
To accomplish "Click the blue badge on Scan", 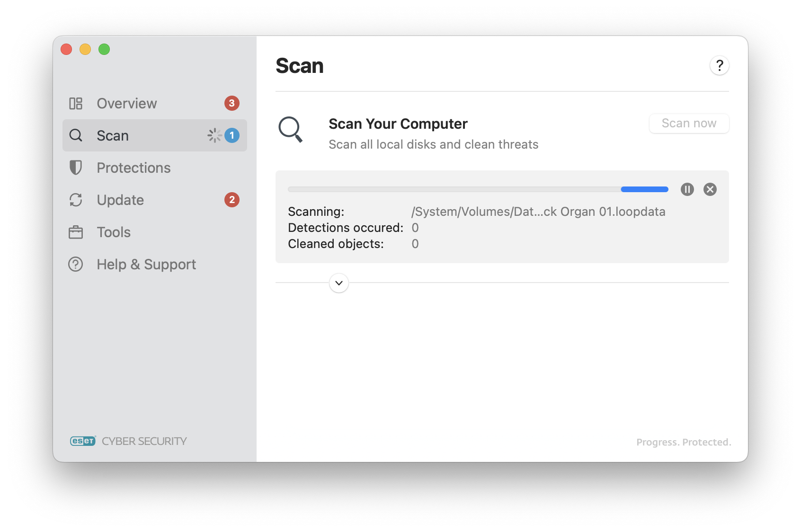I will (231, 135).
